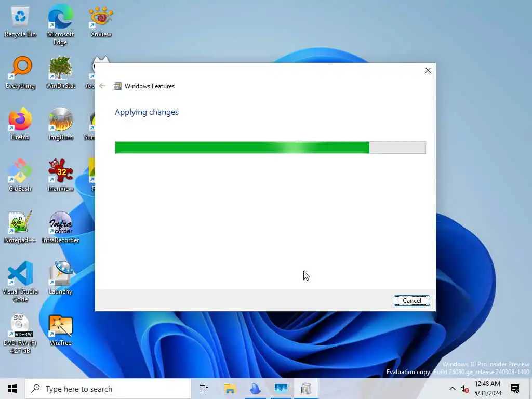Screen dimensions: 532x399
Task: Select the Git Bash desktop shortcut
Action: [x=20, y=176]
